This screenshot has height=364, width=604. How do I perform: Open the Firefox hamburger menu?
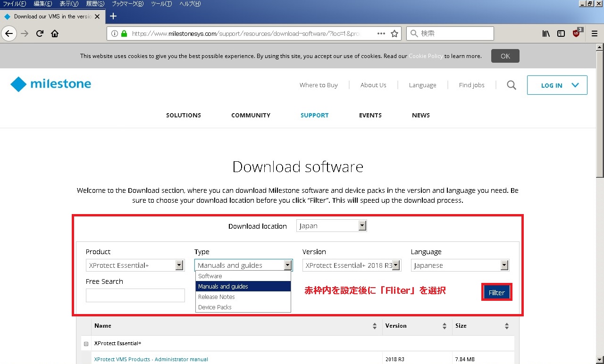[595, 33]
